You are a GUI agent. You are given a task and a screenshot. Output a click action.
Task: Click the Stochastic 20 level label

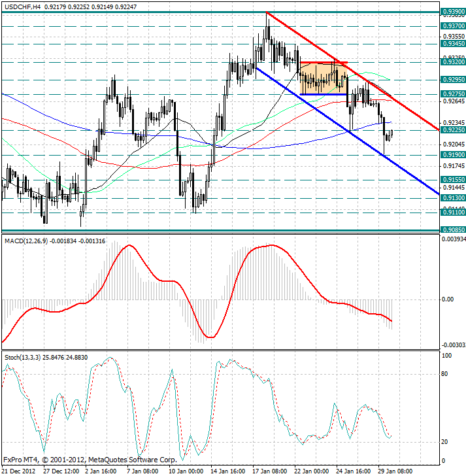[x=444, y=442]
